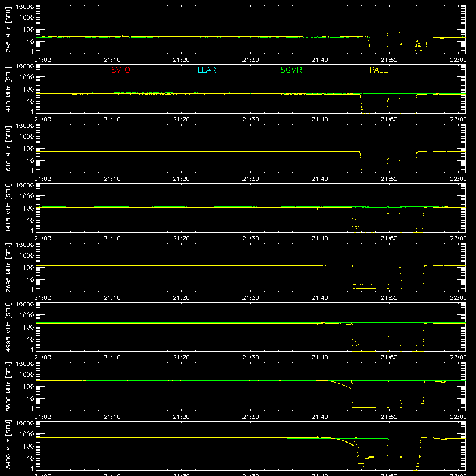Select the 15400 MHz [SFU] axis title
Screen dimensions: 476x476
point(8,446)
